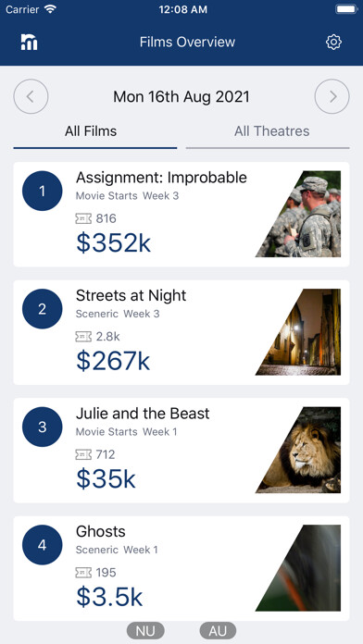The image size is (363, 644).
Task: Select the NU region toggle
Action: [145, 631]
